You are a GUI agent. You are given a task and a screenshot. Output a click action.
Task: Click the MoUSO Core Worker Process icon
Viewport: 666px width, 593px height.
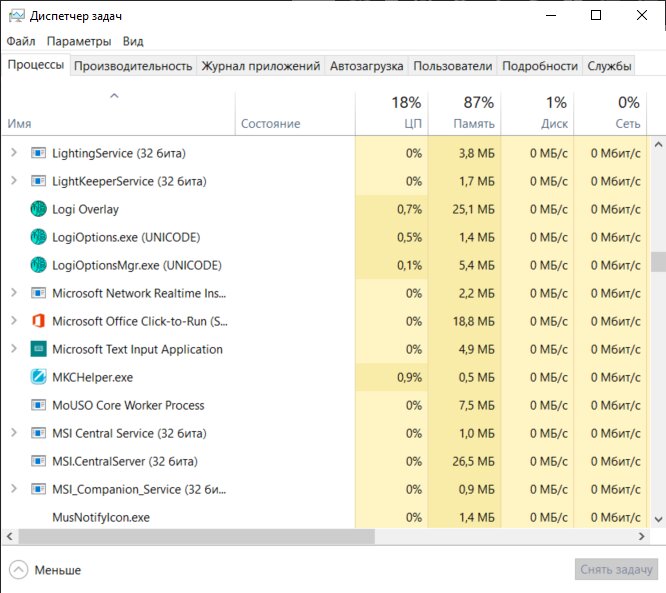[x=38, y=405]
